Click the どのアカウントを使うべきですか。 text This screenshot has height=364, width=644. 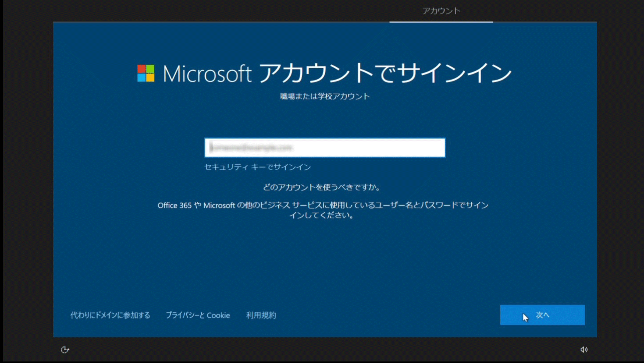click(x=322, y=187)
